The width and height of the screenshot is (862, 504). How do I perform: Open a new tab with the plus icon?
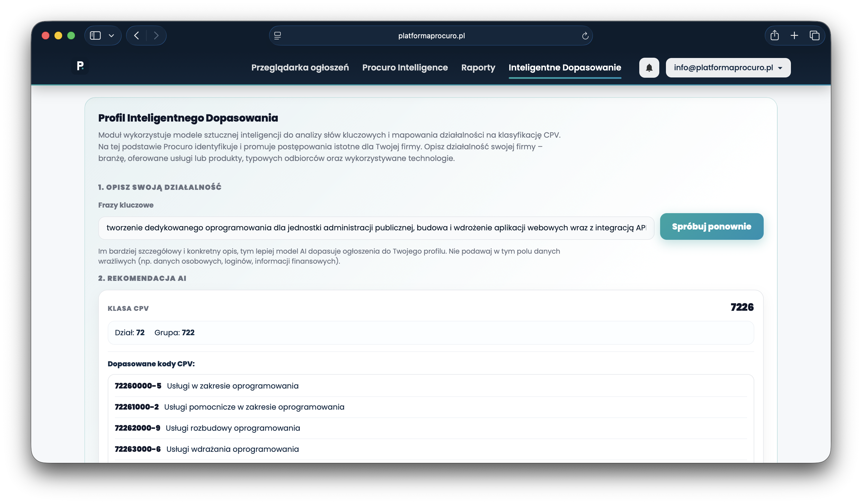click(x=794, y=35)
